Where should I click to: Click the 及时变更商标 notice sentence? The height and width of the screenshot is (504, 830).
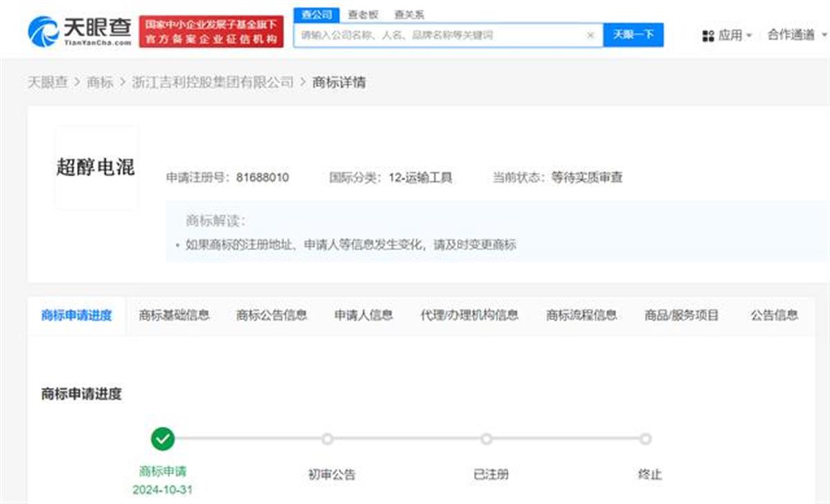(351, 245)
